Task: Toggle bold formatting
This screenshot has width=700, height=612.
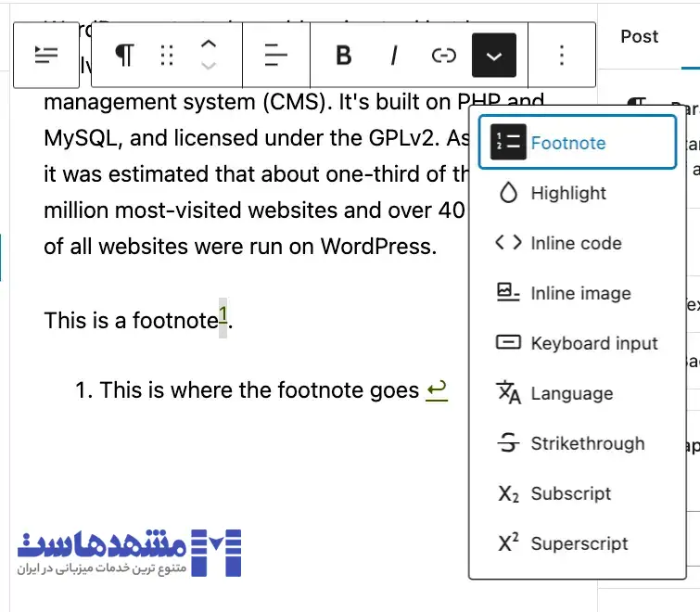Action: coord(343,56)
